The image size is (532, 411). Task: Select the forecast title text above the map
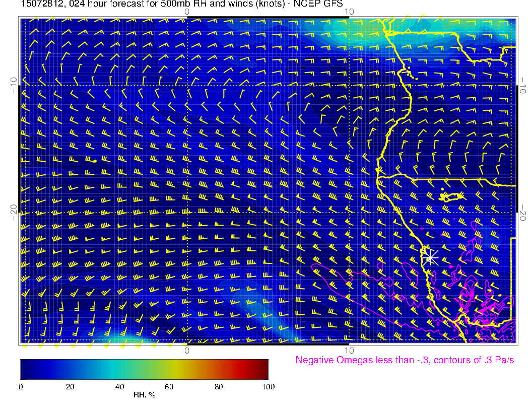pyautogui.click(x=181, y=4)
